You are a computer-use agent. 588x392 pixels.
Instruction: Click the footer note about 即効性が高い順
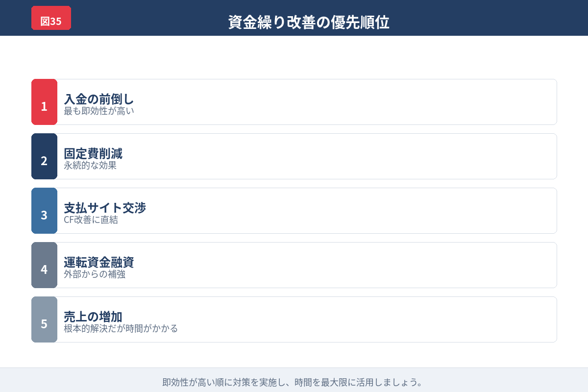click(293, 382)
